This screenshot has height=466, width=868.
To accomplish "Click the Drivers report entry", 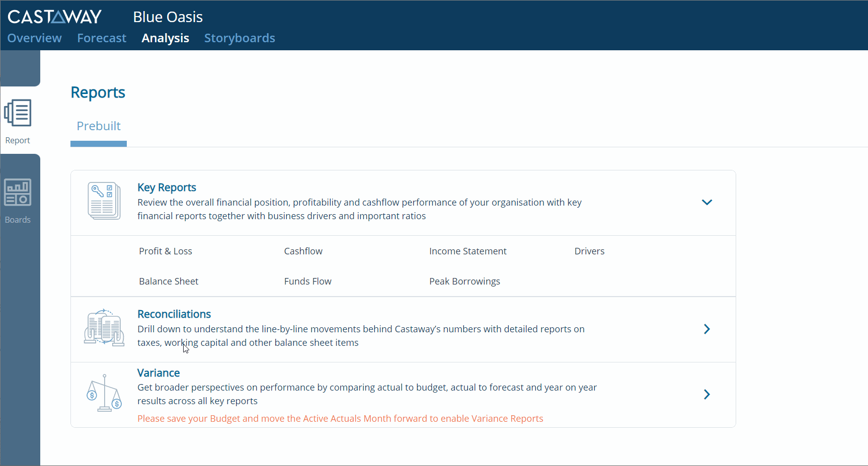I will 589,251.
